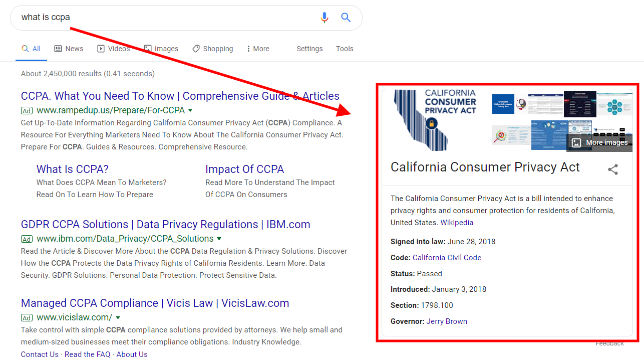This screenshot has width=644, height=360.
Task: Click the voice search microphone icon
Action: 325,18
